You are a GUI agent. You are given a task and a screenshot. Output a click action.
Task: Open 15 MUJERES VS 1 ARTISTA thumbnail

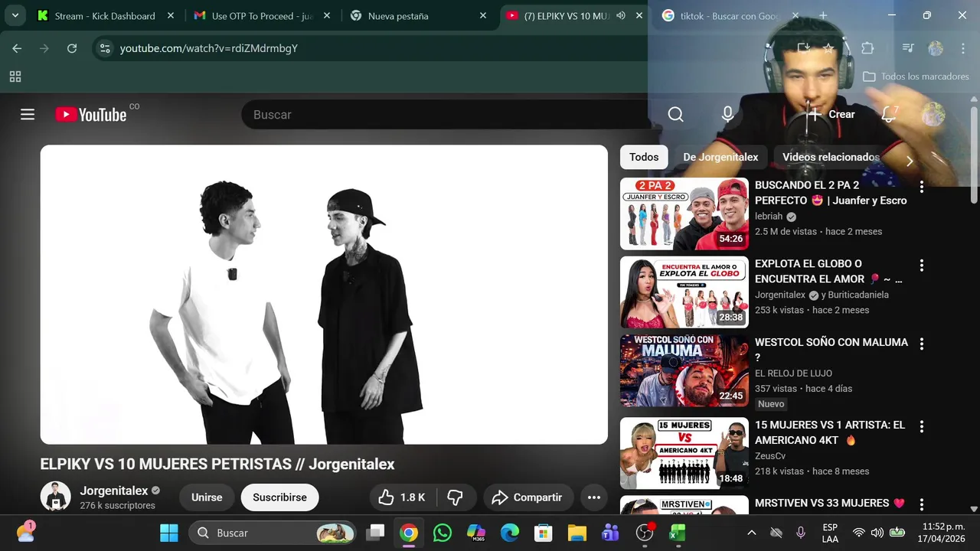pos(684,453)
